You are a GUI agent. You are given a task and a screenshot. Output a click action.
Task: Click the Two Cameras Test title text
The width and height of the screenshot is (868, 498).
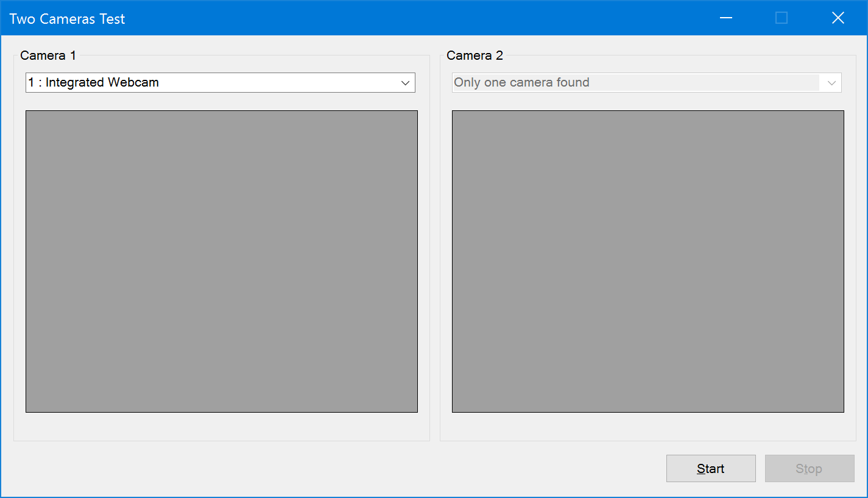coord(67,18)
